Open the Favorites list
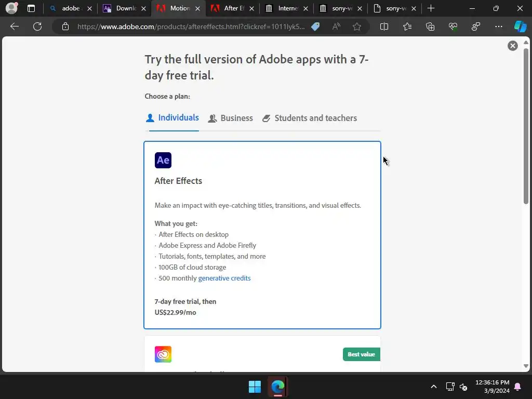 [407, 26]
